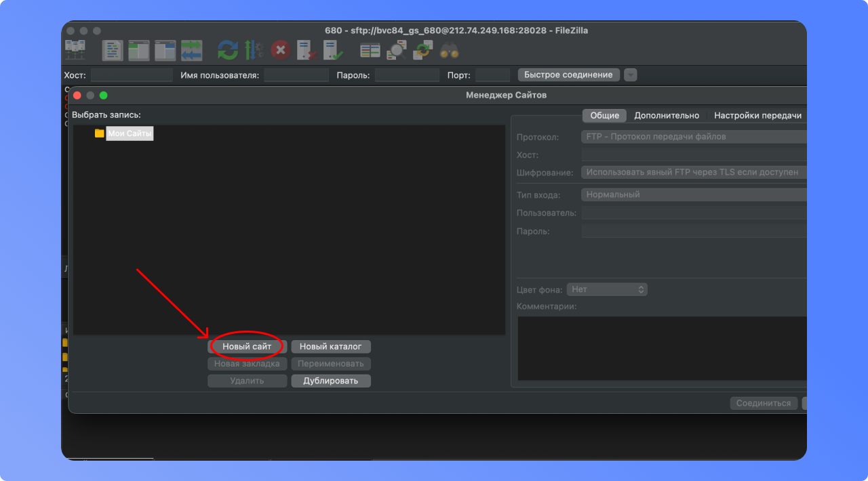
Task: Click the Дублировать button
Action: (x=331, y=381)
